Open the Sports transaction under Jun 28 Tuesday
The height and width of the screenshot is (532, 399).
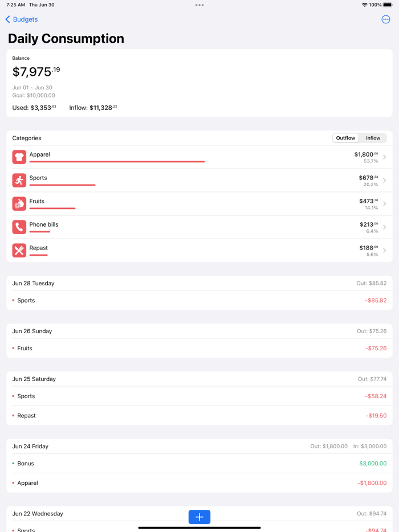point(199,300)
